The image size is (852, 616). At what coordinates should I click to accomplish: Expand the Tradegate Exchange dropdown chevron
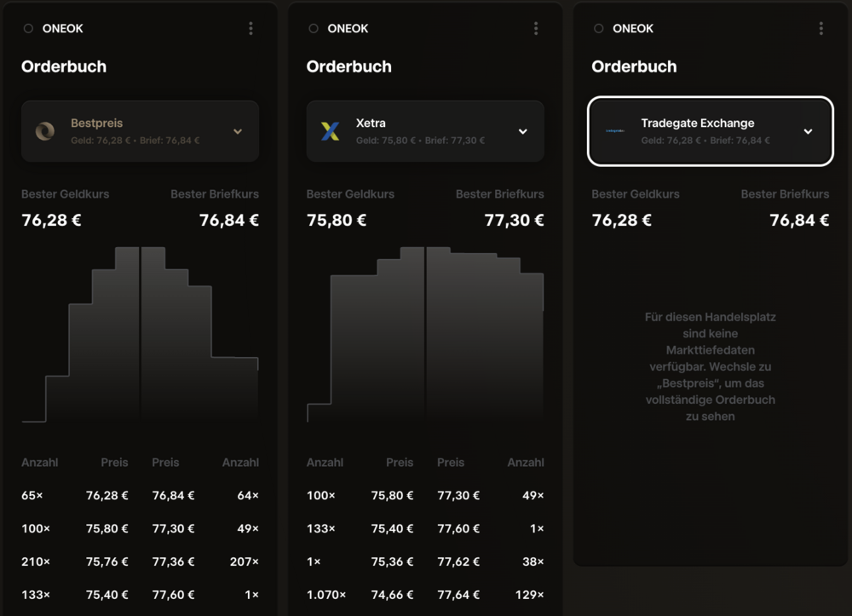coord(808,131)
